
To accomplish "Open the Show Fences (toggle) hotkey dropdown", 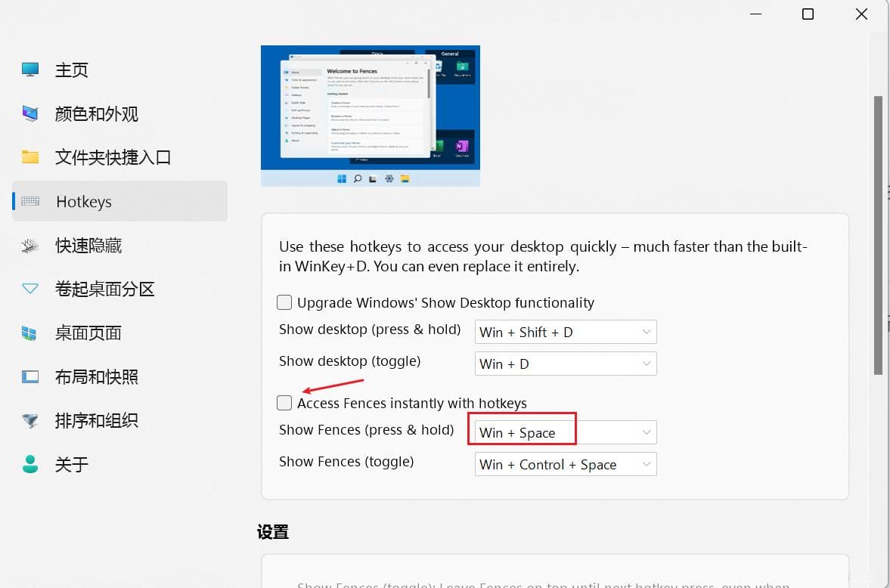I will tap(566, 464).
